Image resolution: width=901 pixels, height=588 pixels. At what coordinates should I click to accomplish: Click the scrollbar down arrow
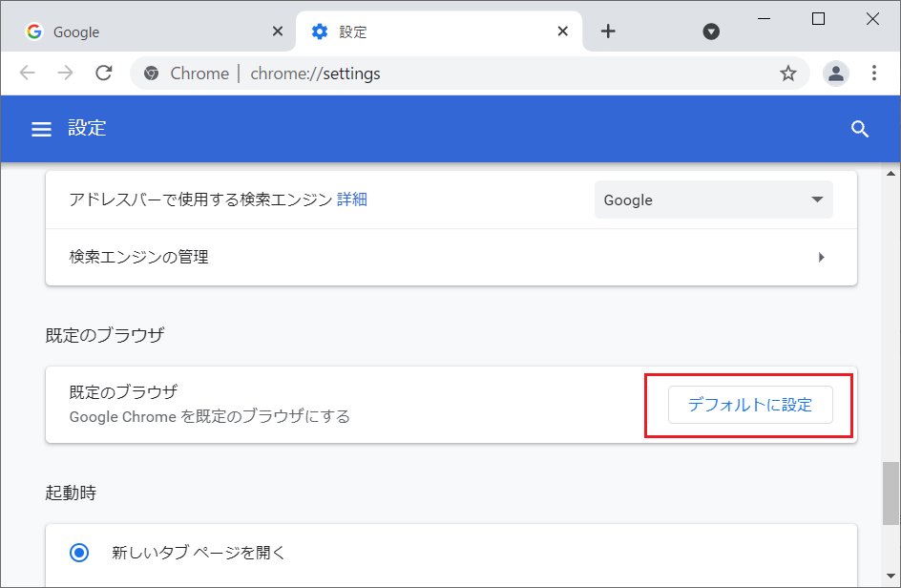point(891,576)
